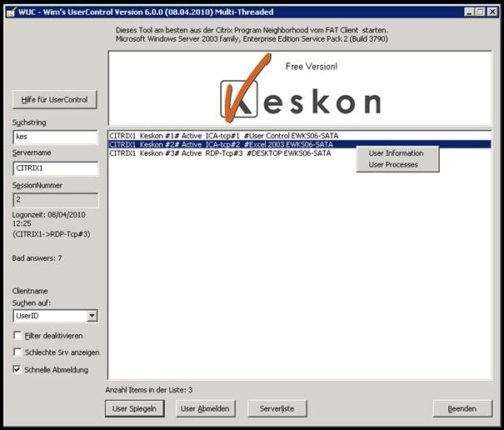Focus the Suchstring field containing 'kes'

[x=55, y=137]
